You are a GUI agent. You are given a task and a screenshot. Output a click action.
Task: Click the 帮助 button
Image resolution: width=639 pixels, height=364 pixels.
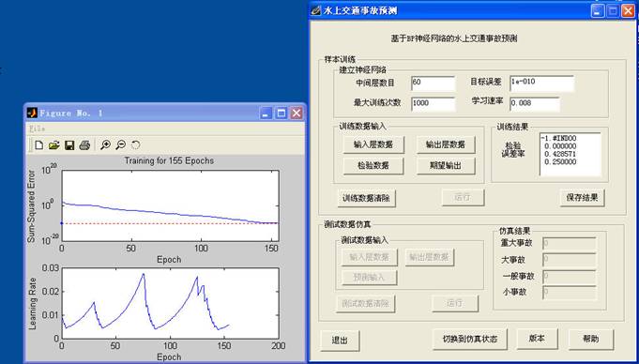590,339
